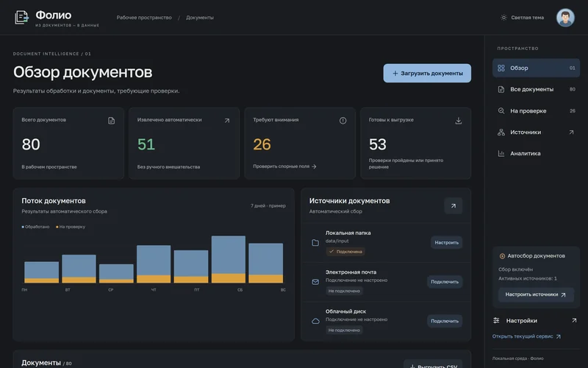Viewport: 588px width, 368px height.
Task: Click Не подключено badge under Облачный диск
Action: [x=344, y=330]
